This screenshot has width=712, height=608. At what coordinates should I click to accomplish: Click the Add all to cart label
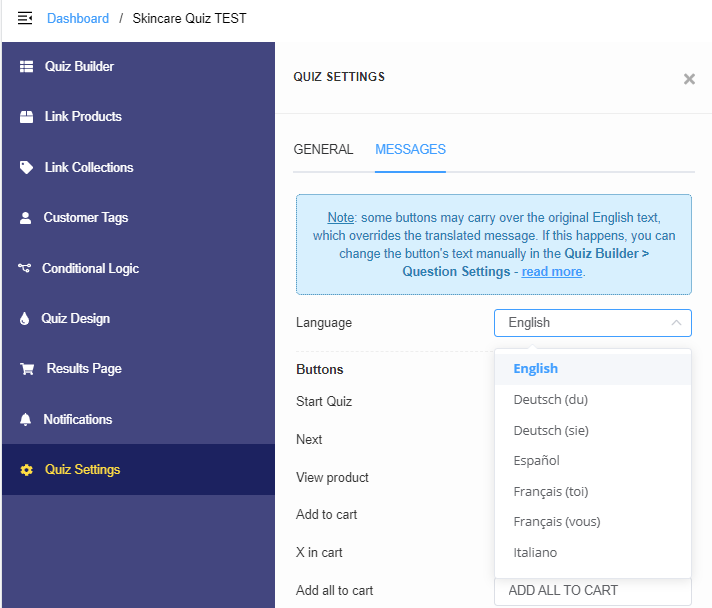[335, 590]
